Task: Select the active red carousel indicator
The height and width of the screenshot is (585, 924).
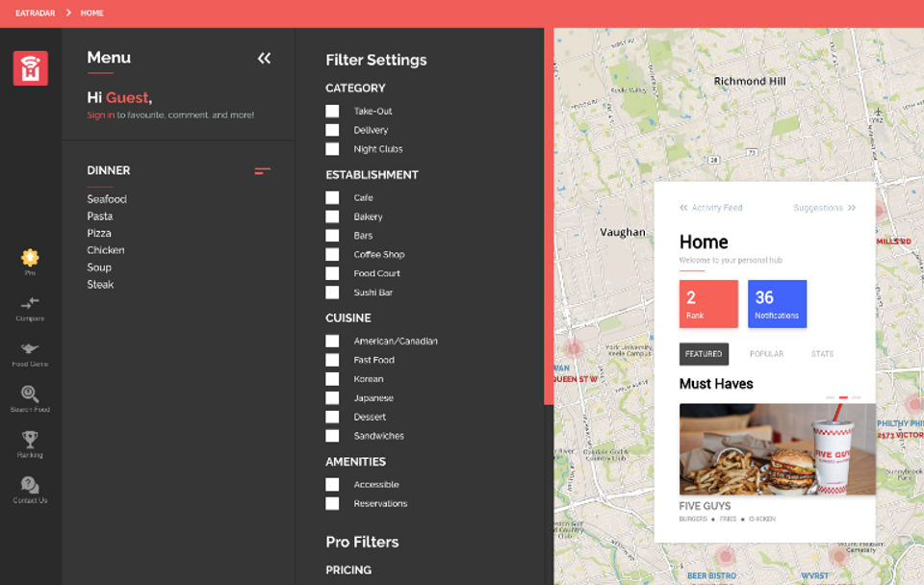Action: point(843,397)
